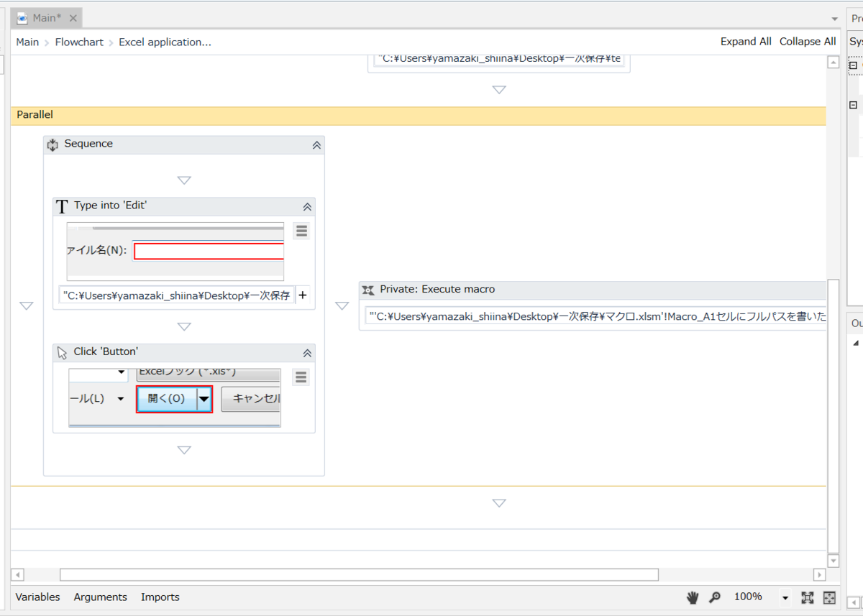Viewport: 863px width, 616px height.
Task: Open options menu in Type into 'Edit' activity
Action: tap(301, 231)
